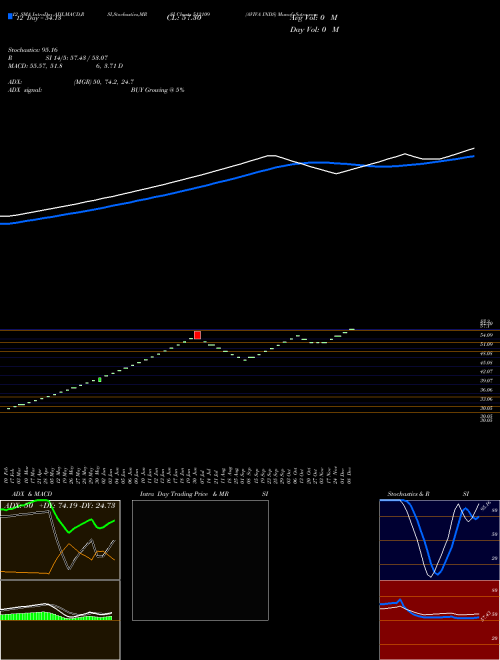Click the topmost green candle at chart peak
This screenshot has width=500, height=660.
(x=351, y=330)
